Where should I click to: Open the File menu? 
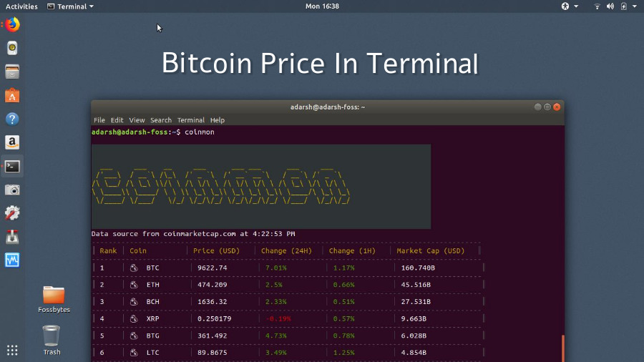pos(99,120)
